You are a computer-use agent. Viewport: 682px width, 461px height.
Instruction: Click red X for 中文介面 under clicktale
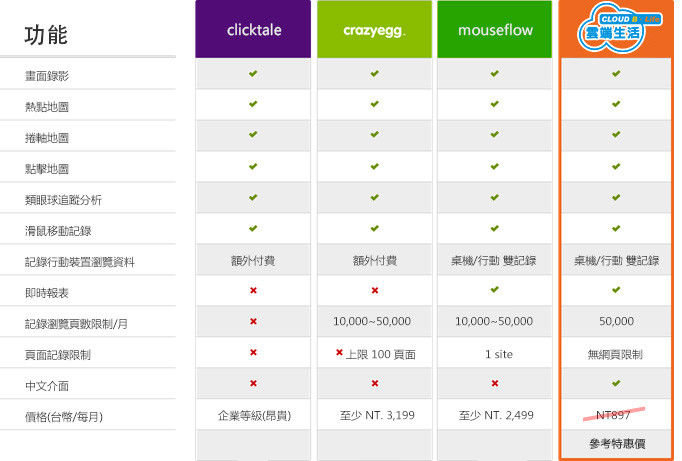pos(254,383)
